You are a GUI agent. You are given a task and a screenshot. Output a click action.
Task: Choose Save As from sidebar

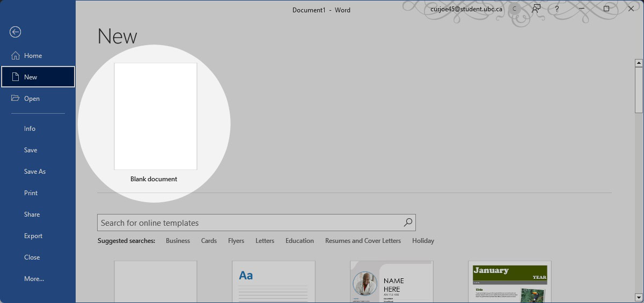pos(34,172)
